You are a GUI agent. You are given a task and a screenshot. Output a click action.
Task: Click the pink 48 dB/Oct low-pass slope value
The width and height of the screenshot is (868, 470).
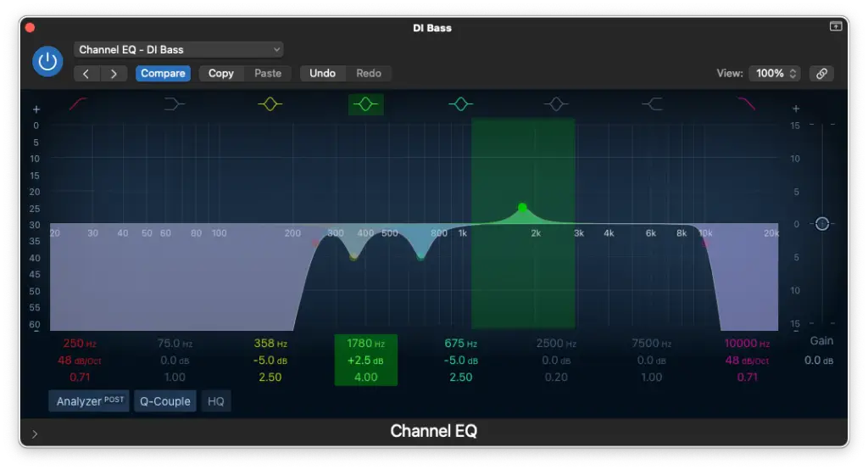click(x=747, y=361)
